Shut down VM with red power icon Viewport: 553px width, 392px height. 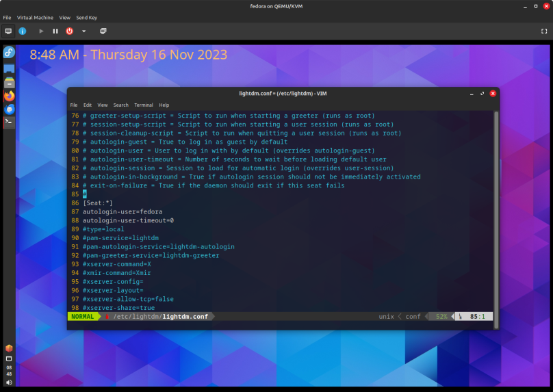70,31
